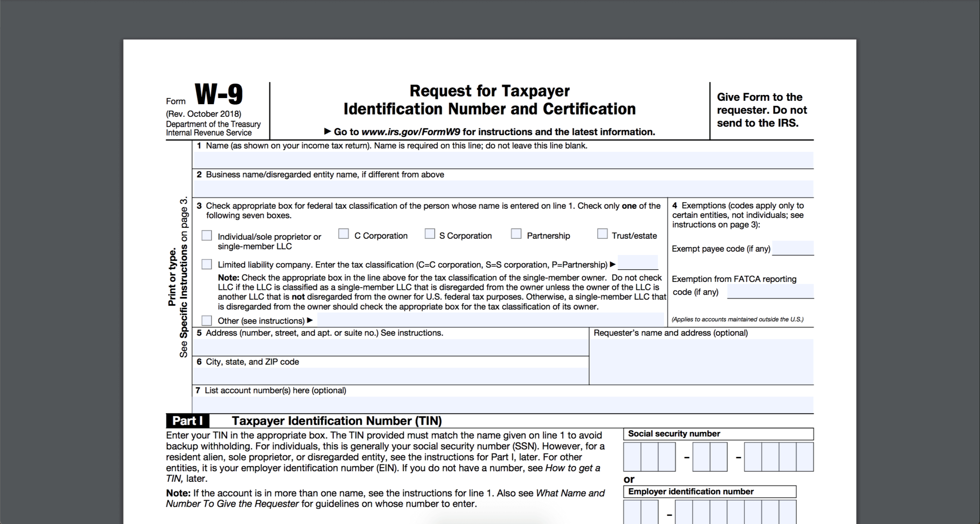The width and height of the screenshot is (980, 524).
Task: Click the Other checkbox option
Action: [207, 320]
